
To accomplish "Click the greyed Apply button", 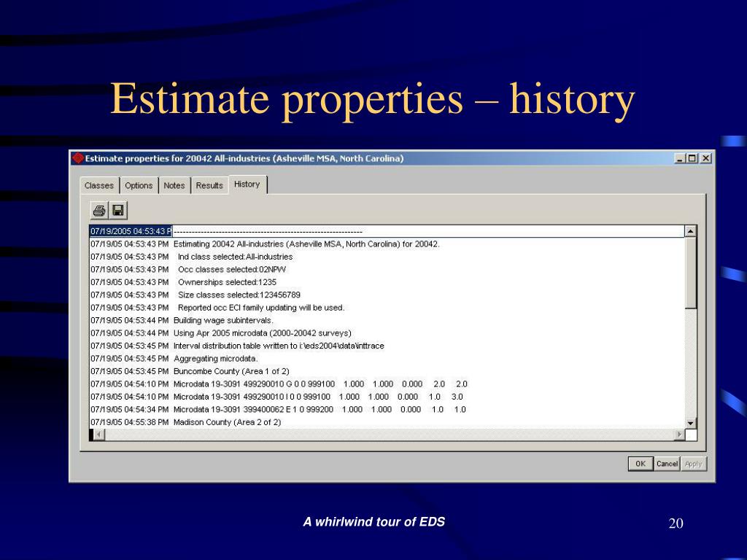I will click(x=694, y=464).
